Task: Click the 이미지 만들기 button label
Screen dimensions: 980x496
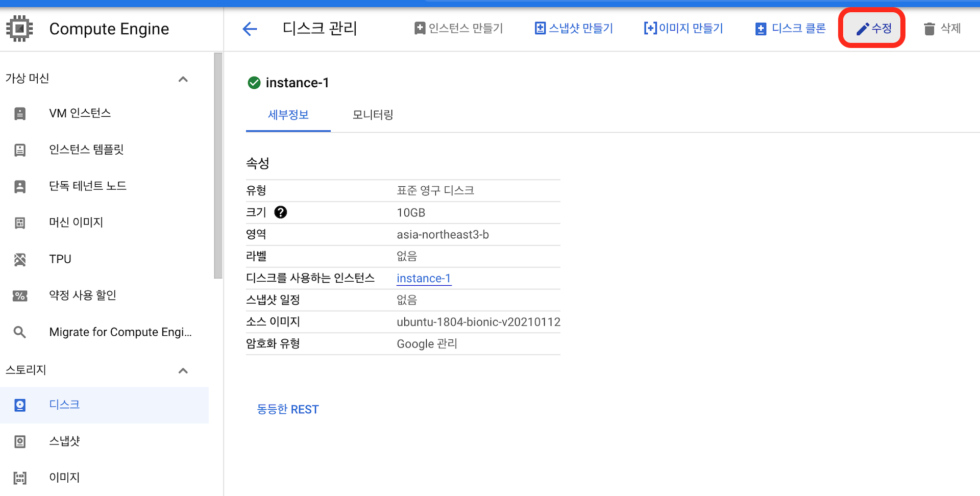Action: click(691, 29)
